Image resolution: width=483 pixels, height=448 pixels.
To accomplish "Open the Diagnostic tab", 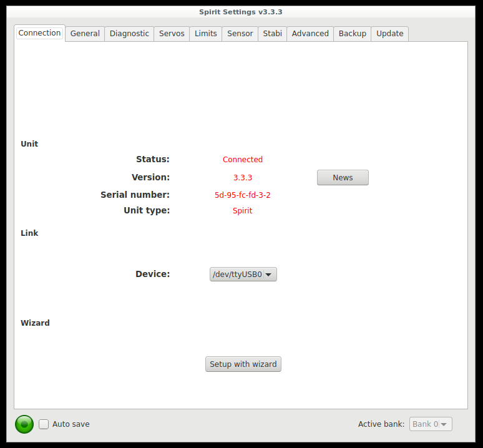I will point(129,34).
